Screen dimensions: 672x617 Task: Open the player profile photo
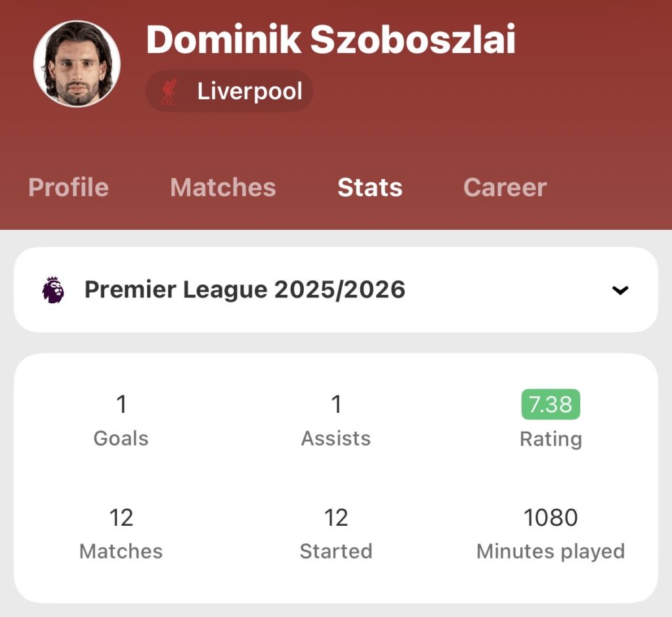point(77,64)
